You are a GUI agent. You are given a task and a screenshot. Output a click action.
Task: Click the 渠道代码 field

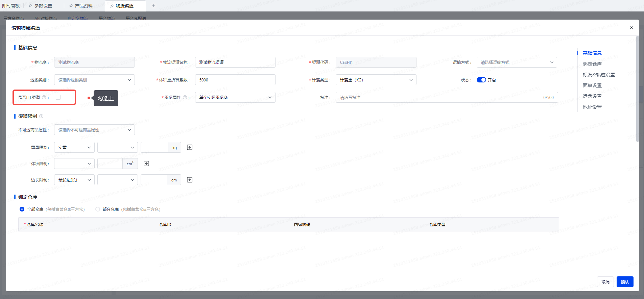[x=376, y=62]
